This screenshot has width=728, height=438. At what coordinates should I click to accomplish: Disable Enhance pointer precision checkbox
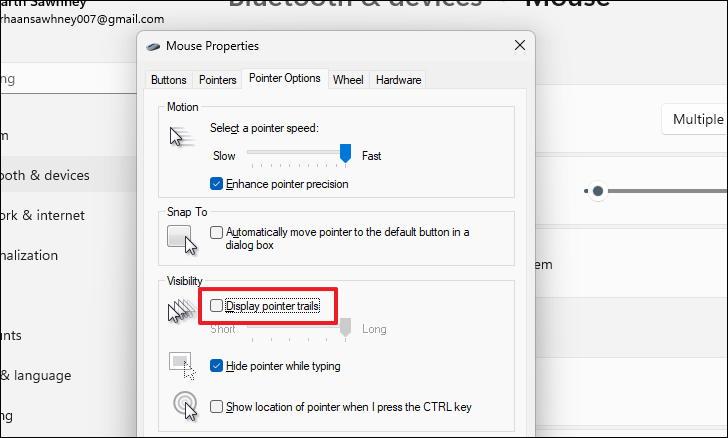tap(216, 184)
